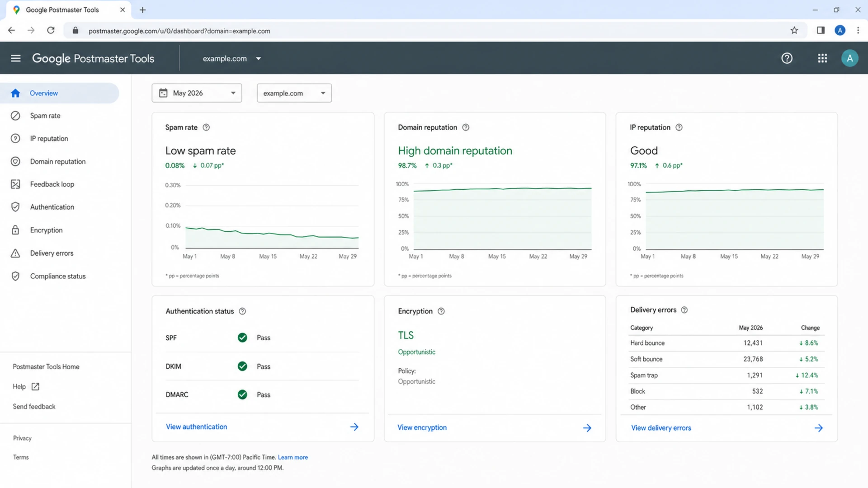Reload the page
The height and width of the screenshot is (488, 868).
[x=51, y=31]
